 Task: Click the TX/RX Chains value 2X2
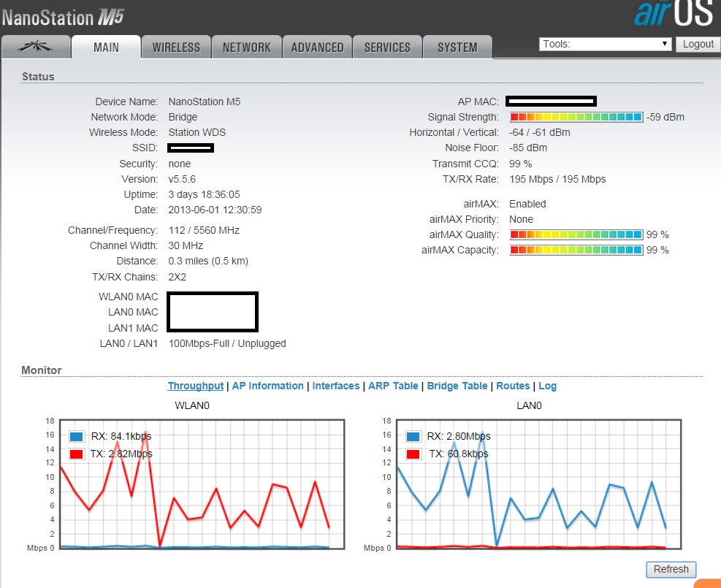pyautogui.click(x=177, y=277)
